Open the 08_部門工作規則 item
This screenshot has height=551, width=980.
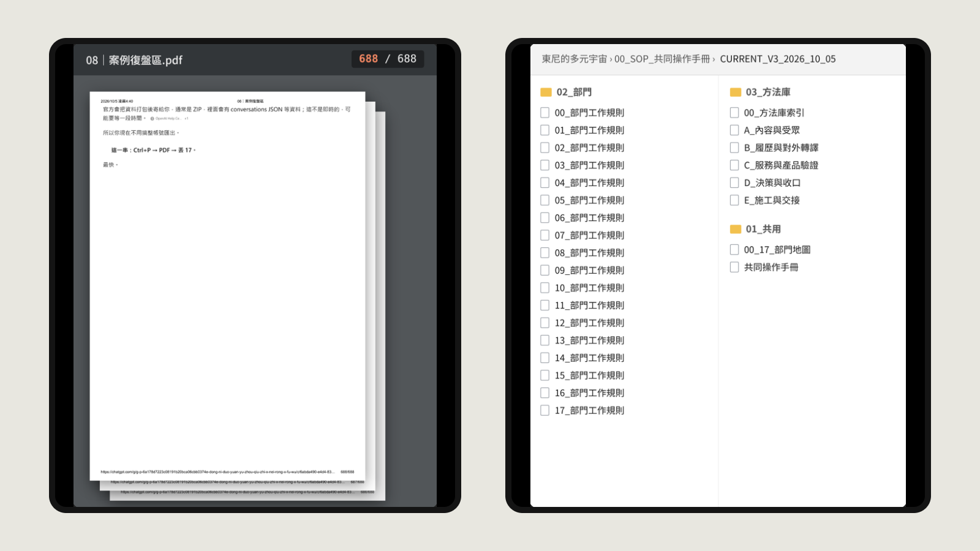(x=589, y=253)
